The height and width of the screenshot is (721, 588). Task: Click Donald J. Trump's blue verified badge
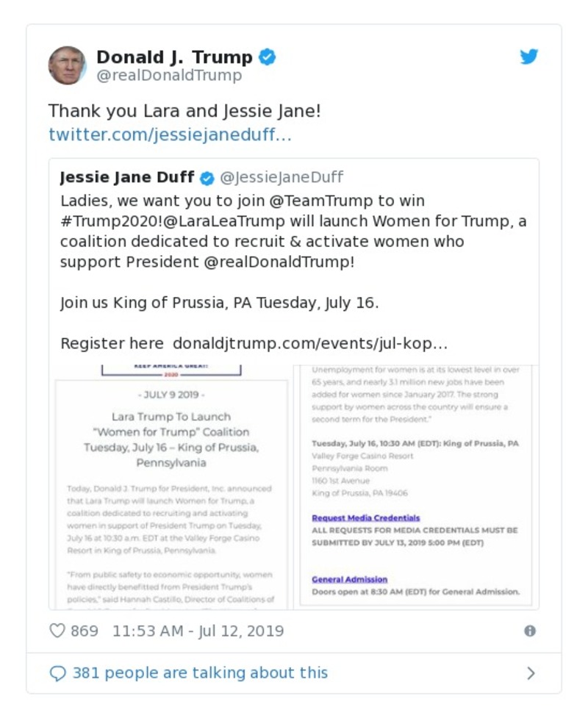(268, 57)
